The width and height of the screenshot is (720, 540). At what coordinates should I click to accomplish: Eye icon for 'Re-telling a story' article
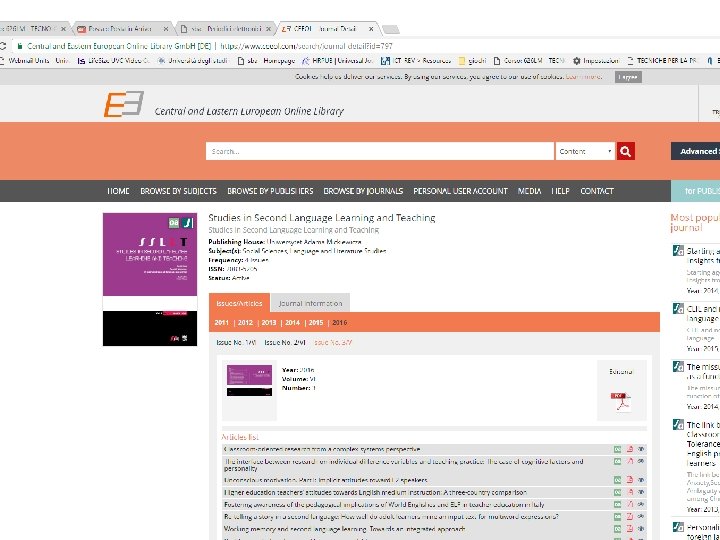[x=641, y=517]
